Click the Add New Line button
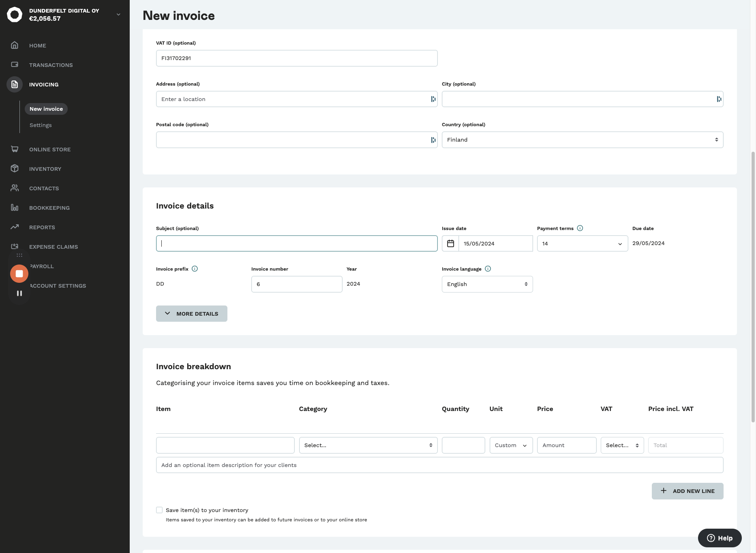This screenshot has width=756, height=553. (x=687, y=491)
